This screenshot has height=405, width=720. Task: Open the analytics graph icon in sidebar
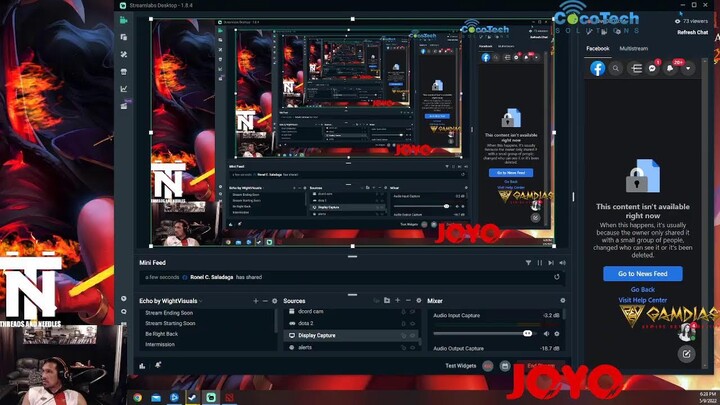click(x=124, y=89)
